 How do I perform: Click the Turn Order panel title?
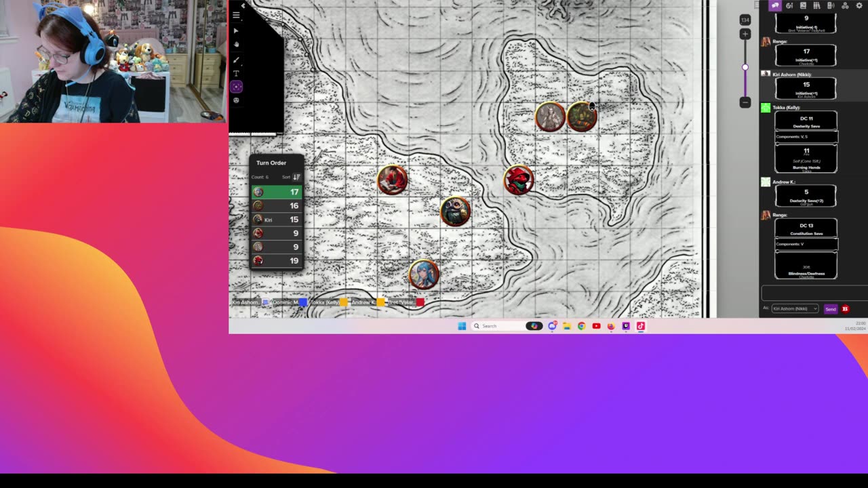click(271, 163)
